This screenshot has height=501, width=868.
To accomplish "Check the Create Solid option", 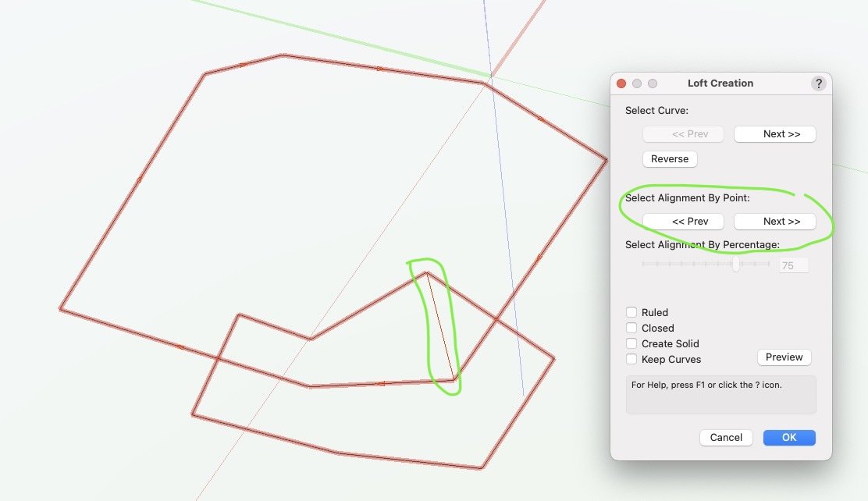I will point(631,343).
